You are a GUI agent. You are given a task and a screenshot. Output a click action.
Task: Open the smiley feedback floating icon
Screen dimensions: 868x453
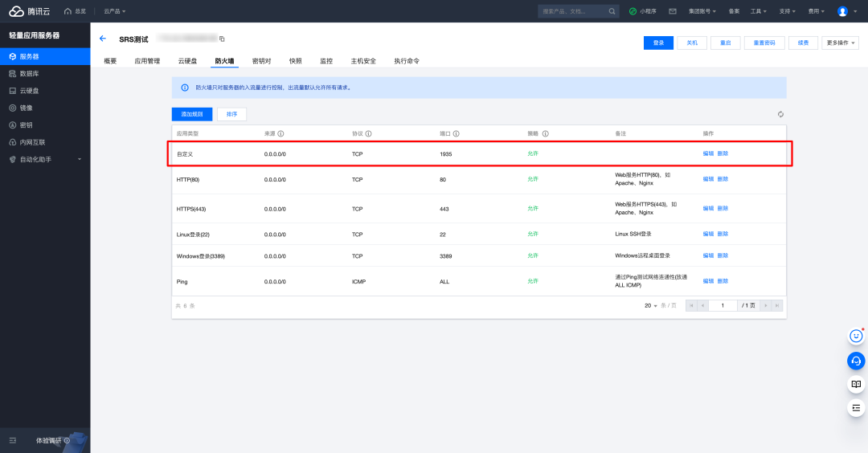[x=857, y=336]
